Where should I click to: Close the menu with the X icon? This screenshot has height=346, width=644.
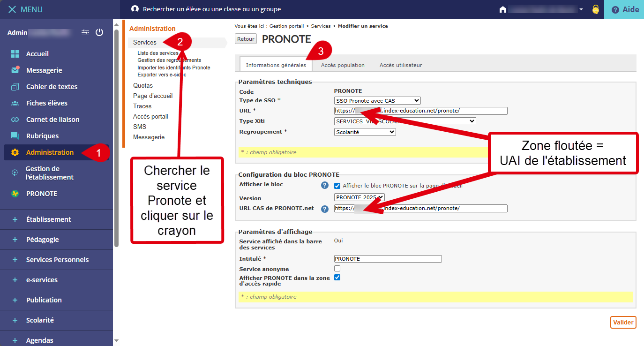click(x=12, y=9)
